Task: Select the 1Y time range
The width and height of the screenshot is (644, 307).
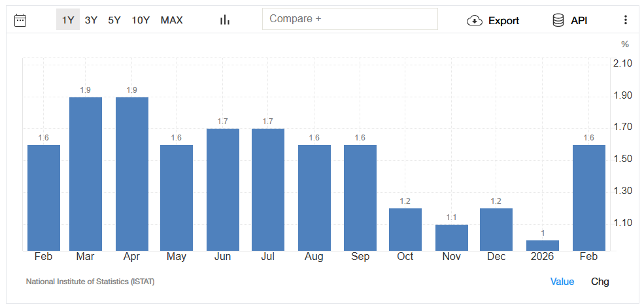Action: point(68,20)
